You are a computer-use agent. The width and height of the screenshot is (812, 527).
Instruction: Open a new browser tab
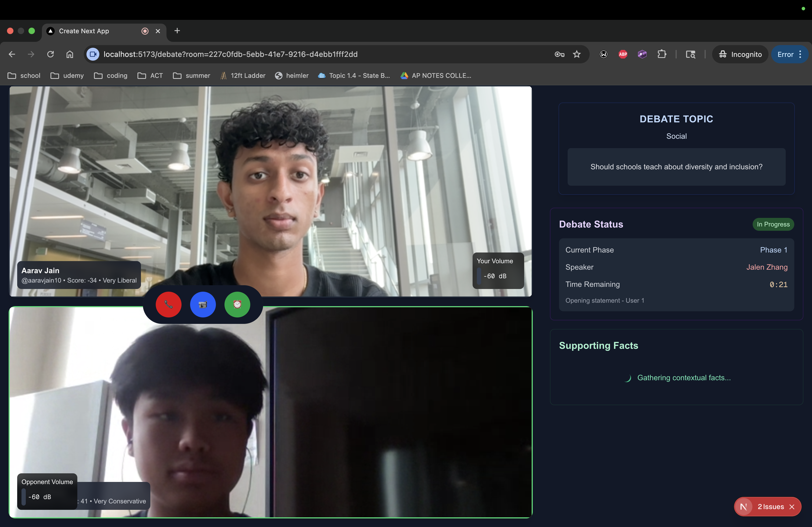[x=177, y=31]
